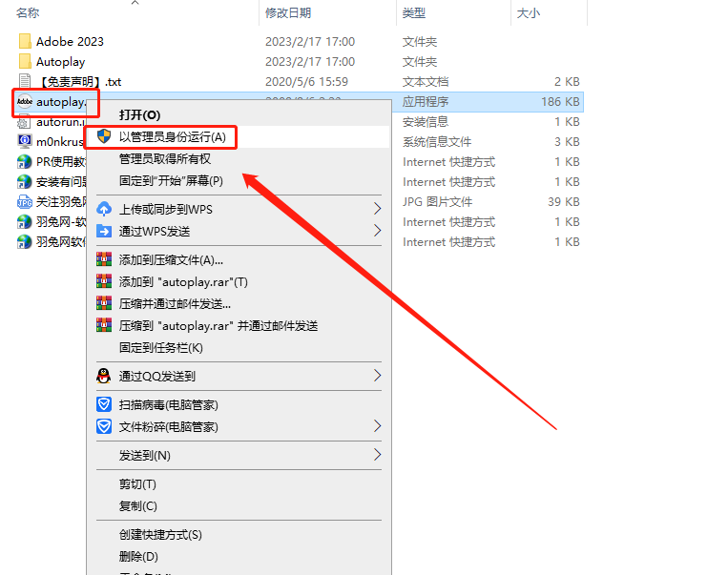This screenshot has width=728, height=575.
Task: Select 以管理员身份运行(A)
Action: pos(173,137)
